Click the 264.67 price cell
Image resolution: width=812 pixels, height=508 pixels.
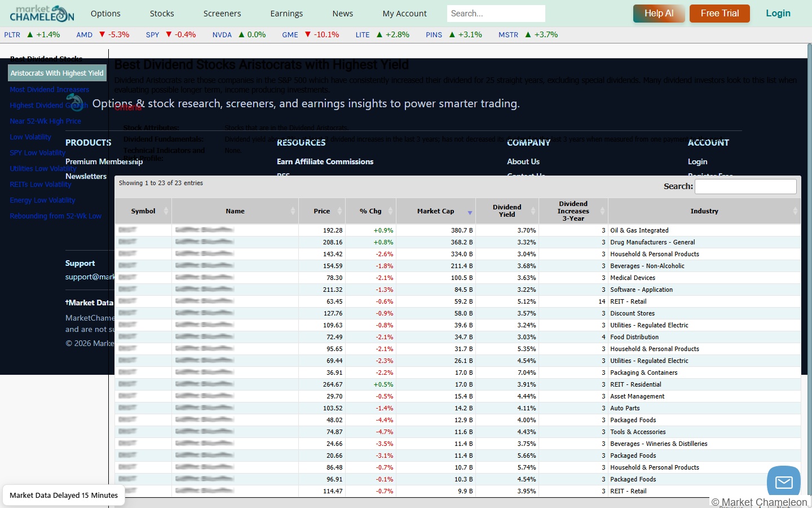pyautogui.click(x=322, y=384)
